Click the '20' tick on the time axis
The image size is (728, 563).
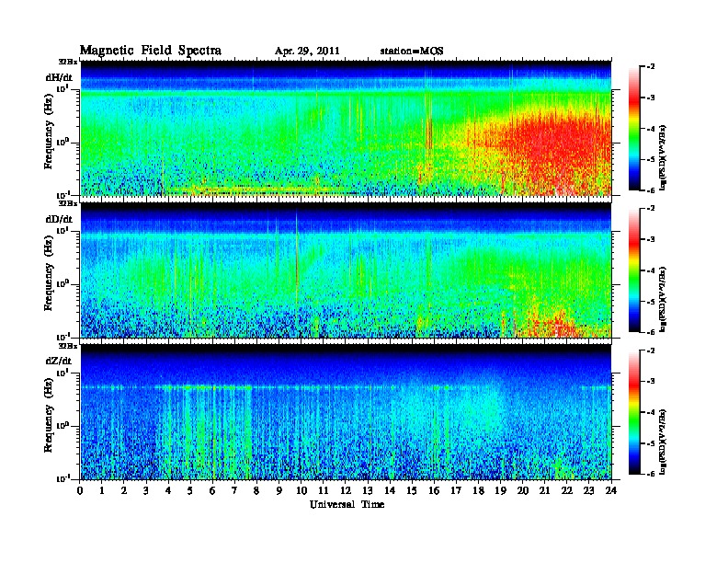pos(523,490)
